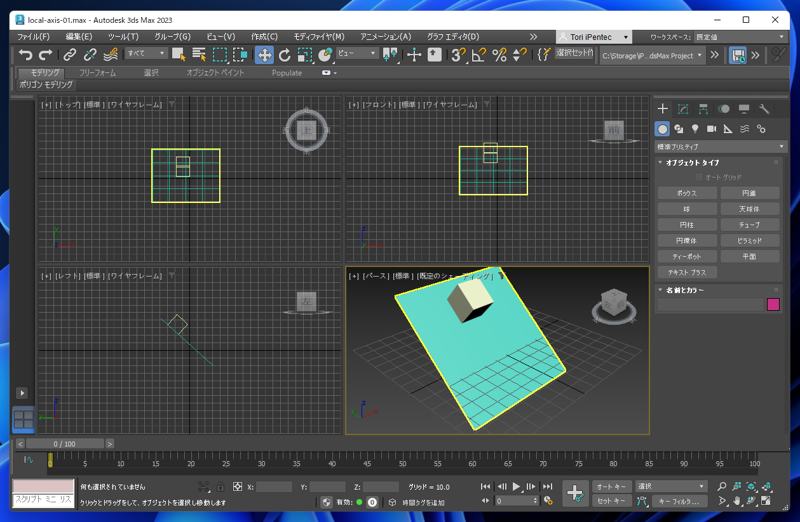The width and height of the screenshot is (800, 522).
Task: Click Use Pivot Point Center icon
Action: tap(390, 55)
